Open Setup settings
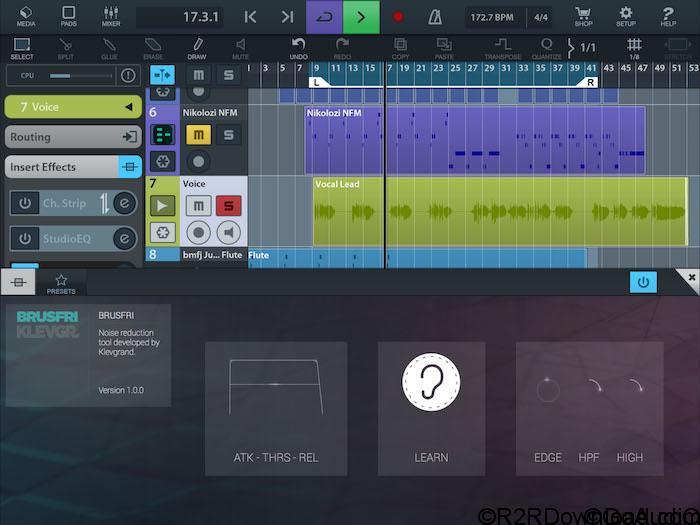 (x=626, y=17)
